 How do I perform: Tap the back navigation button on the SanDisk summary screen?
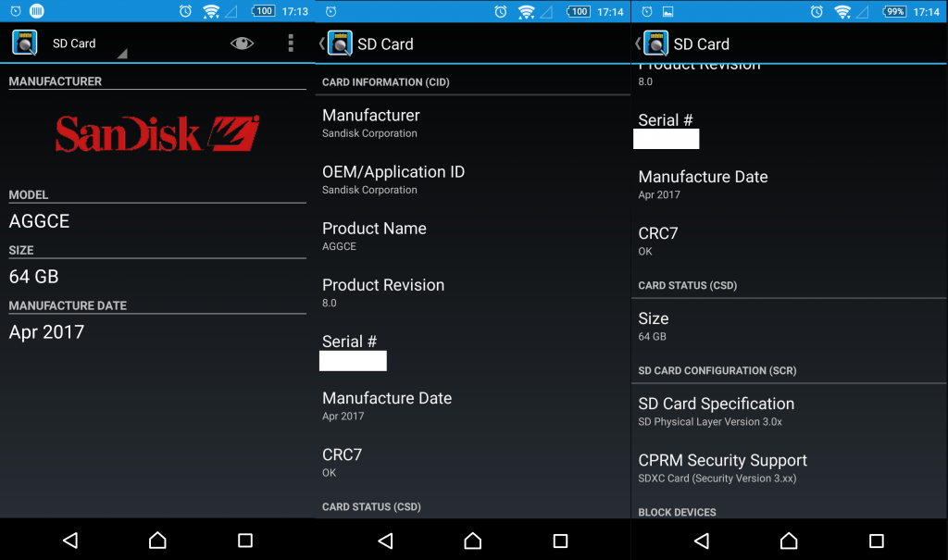(x=70, y=540)
